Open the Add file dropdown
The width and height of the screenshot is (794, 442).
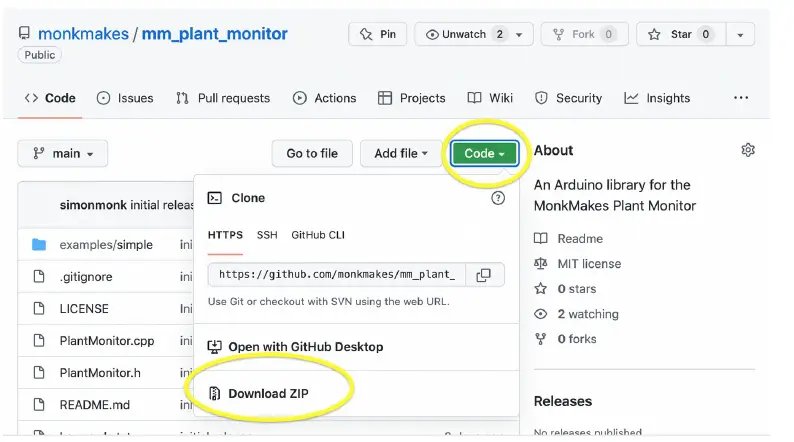[x=401, y=153]
